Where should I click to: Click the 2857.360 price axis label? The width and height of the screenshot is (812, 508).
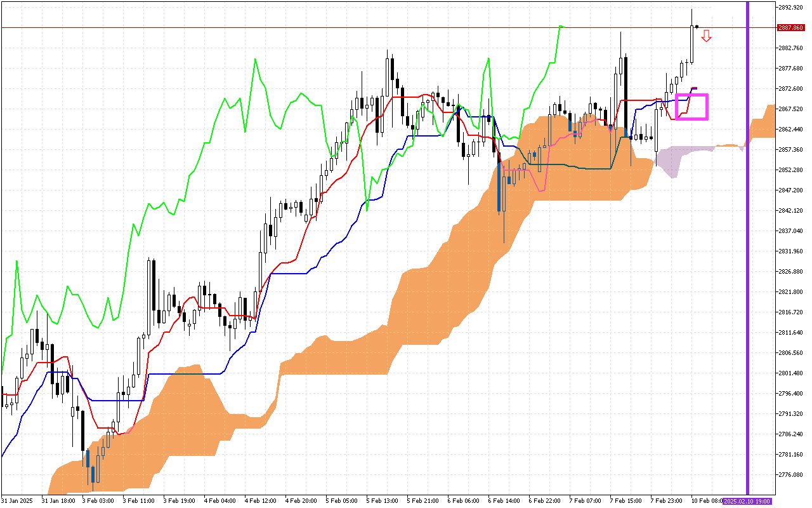[790, 149]
